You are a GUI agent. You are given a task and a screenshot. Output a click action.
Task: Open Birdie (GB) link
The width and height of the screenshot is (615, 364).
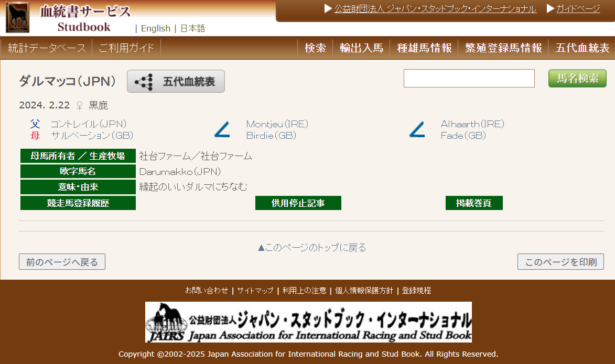[272, 136]
